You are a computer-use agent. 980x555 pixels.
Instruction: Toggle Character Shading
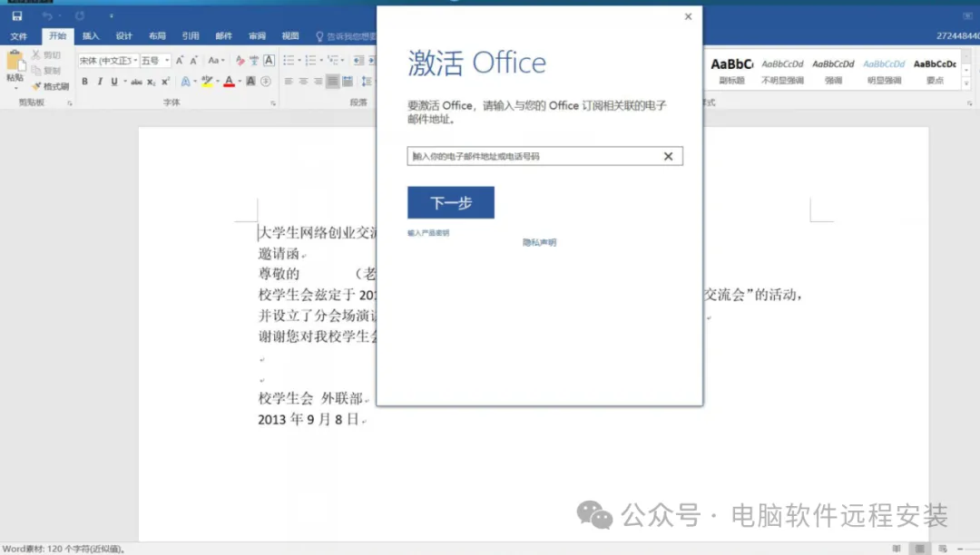pos(250,81)
